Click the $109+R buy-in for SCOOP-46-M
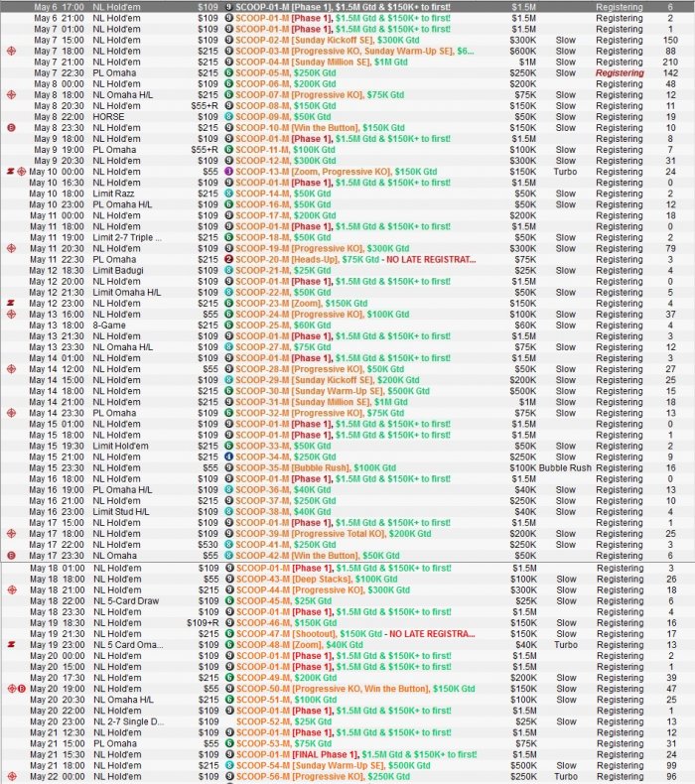This screenshot has width=695, height=784. click(203, 623)
